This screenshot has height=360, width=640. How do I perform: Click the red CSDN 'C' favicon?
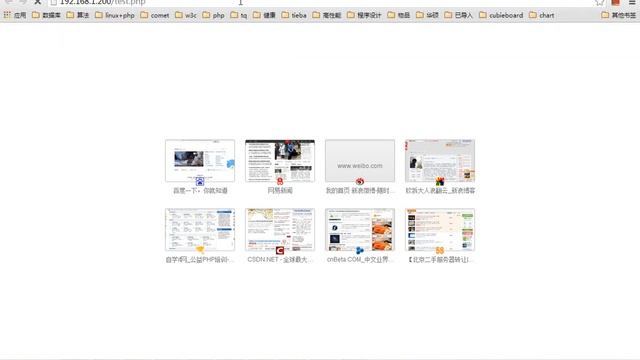(x=280, y=250)
